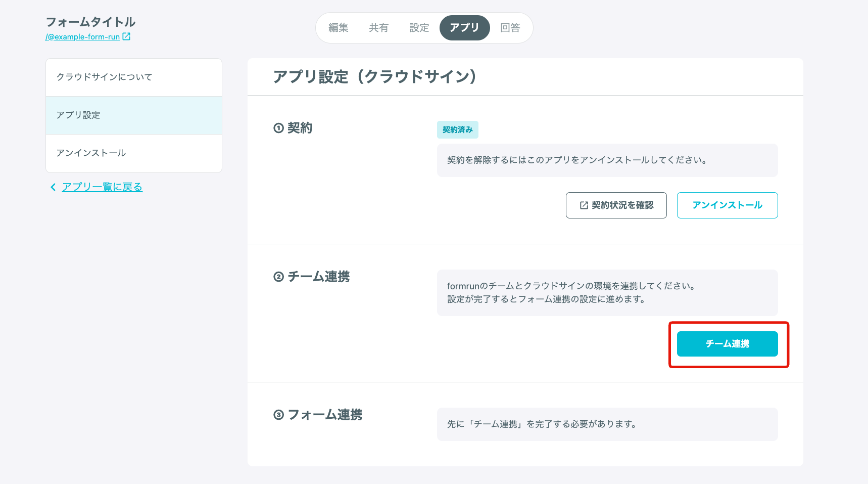Select アプリ設定 in the sidebar
This screenshot has height=484, width=868.
tap(134, 115)
